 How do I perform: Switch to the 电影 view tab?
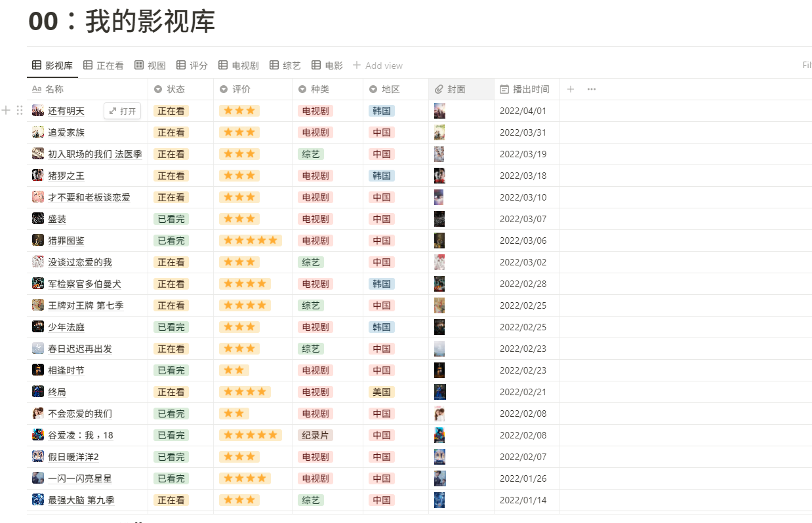pos(327,66)
